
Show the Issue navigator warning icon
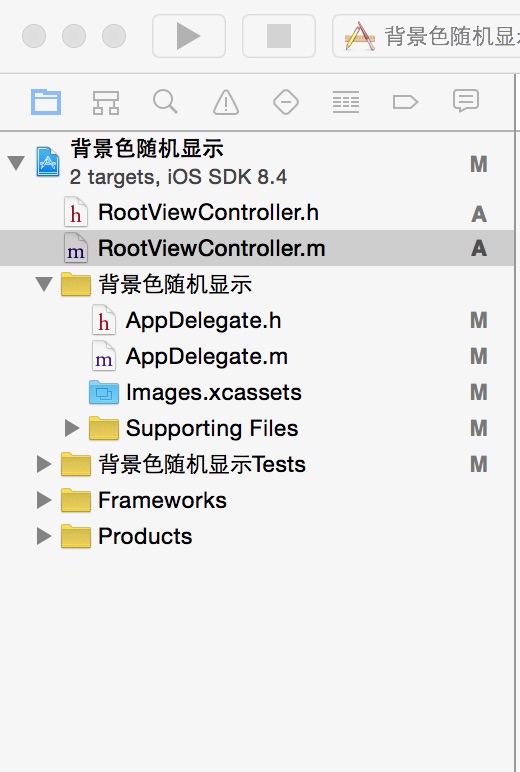coord(226,102)
